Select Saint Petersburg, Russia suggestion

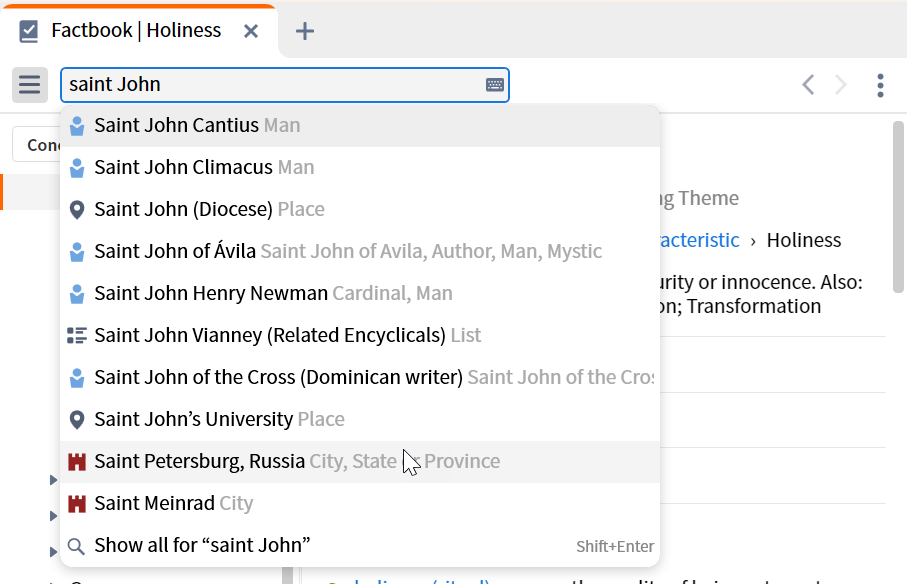click(x=360, y=461)
